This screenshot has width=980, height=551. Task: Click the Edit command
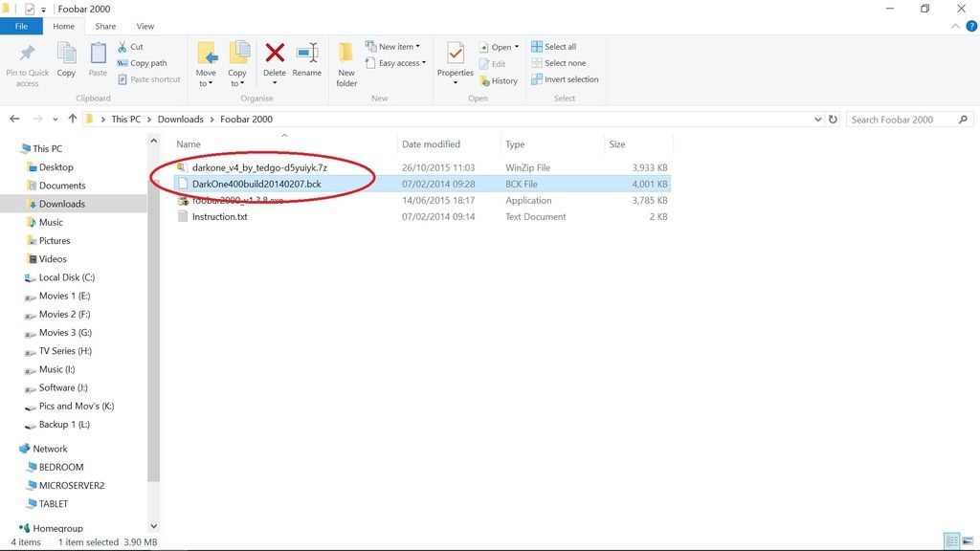tap(493, 64)
